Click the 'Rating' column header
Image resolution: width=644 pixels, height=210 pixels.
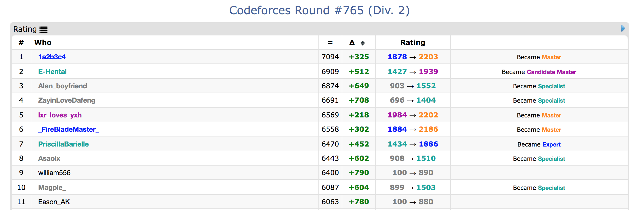click(413, 43)
